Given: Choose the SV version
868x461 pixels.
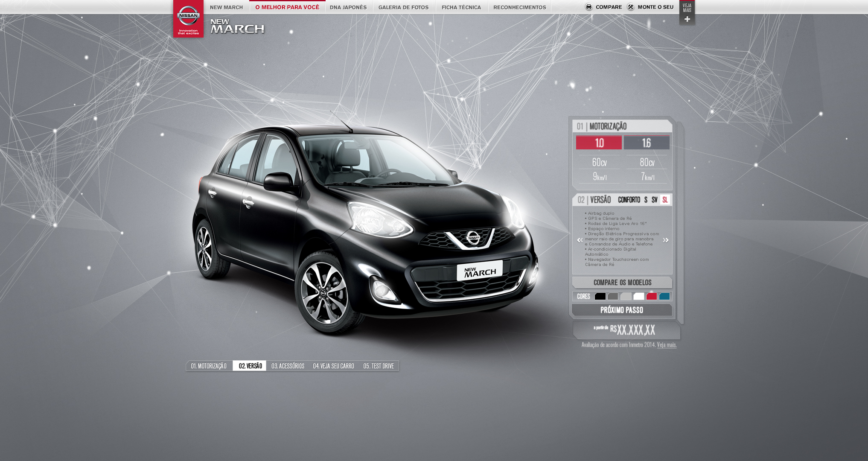Looking at the screenshot, I should tap(655, 200).
